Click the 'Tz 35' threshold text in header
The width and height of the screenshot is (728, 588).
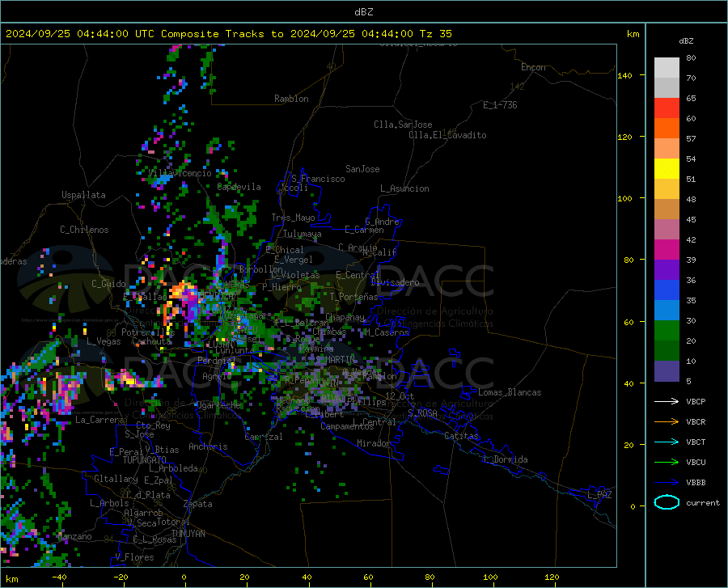coord(435,34)
